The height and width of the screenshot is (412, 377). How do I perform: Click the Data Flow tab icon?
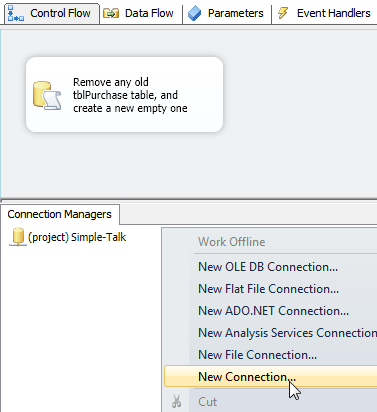(x=111, y=13)
